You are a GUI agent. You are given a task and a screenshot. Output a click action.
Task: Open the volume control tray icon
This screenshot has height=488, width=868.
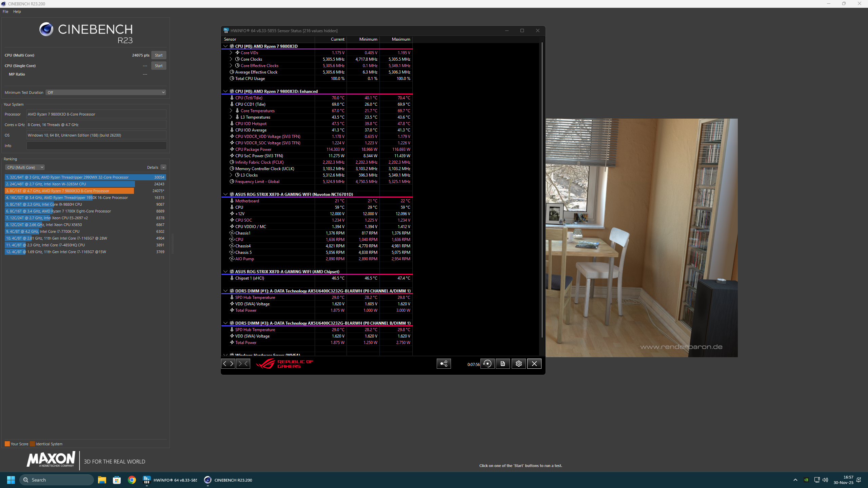coord(825,480)
